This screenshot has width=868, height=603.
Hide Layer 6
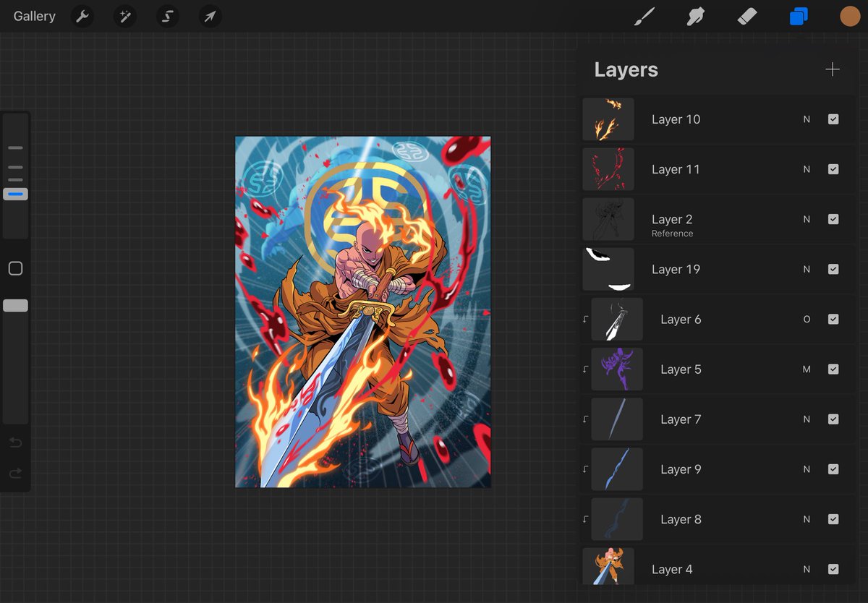click(x=833, y=319)
